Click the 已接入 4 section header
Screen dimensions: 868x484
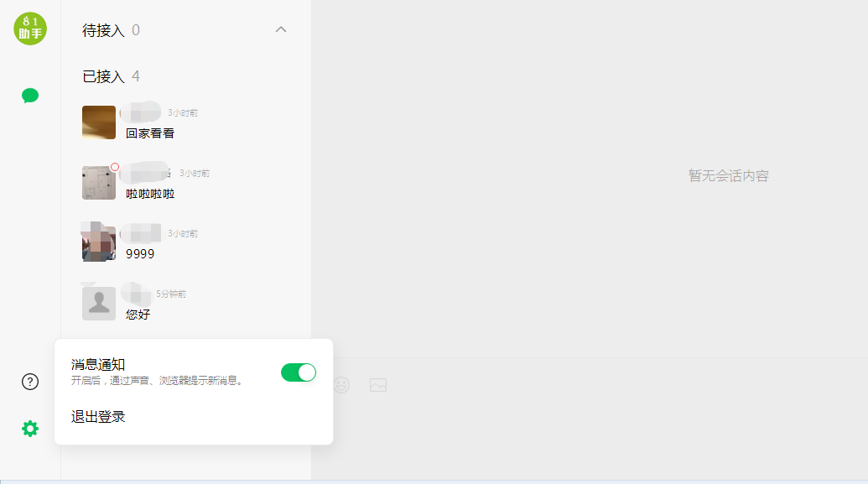click(111, 76)
